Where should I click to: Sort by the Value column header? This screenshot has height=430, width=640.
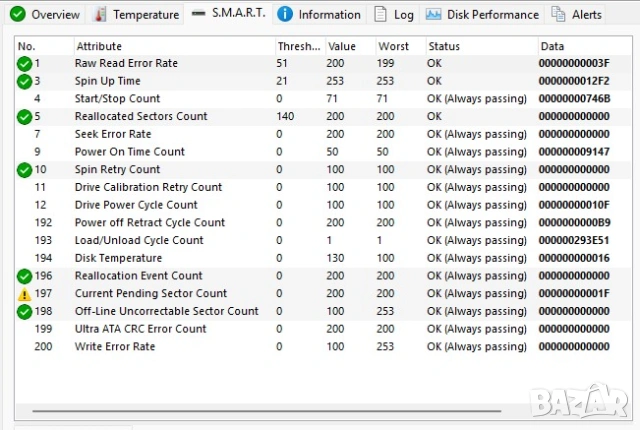pyautogui.click(x=342, y=46)
